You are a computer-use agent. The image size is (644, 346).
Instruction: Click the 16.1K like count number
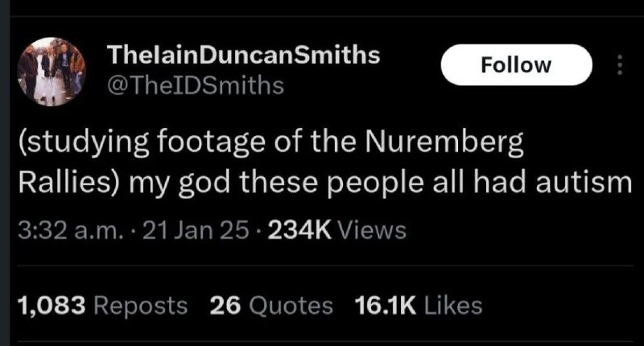(386, 307)
